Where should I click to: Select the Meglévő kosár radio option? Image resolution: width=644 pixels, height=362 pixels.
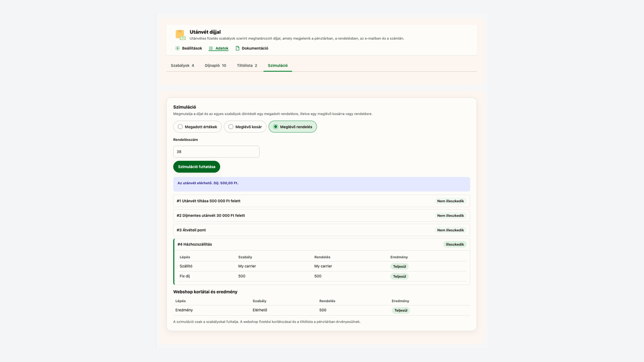click(x=245, y=127)
